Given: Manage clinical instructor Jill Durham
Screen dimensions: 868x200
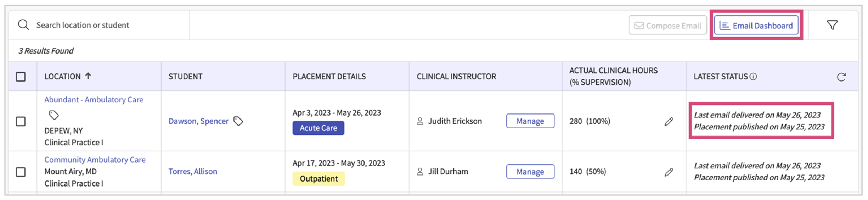Looking at the screenshot, I should (530, 172).
